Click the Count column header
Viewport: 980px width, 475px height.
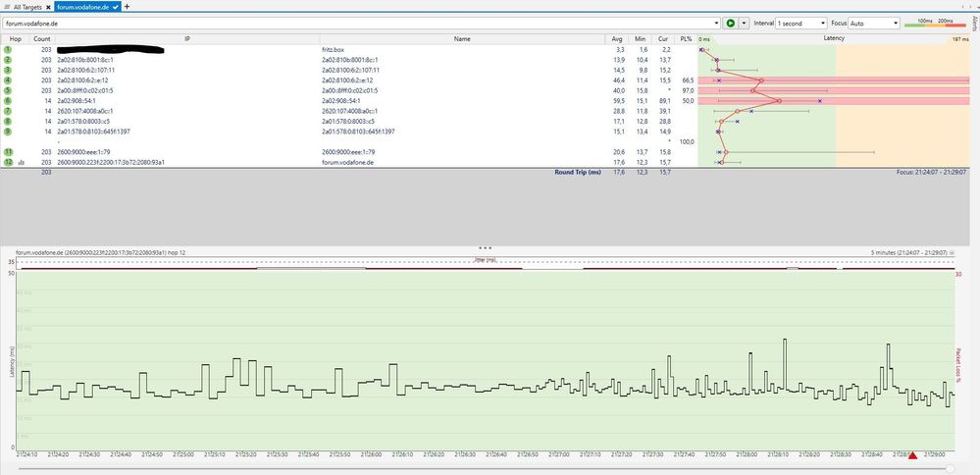click(42, 38)
